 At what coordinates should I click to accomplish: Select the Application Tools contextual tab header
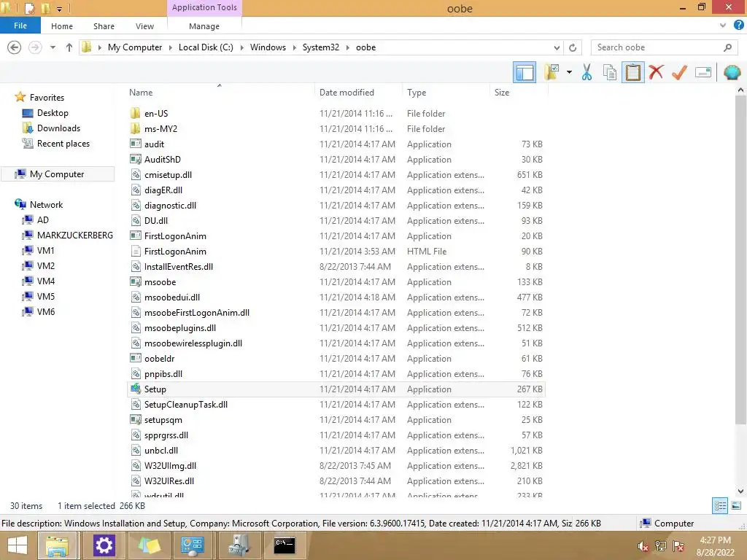tap(204, 7)
